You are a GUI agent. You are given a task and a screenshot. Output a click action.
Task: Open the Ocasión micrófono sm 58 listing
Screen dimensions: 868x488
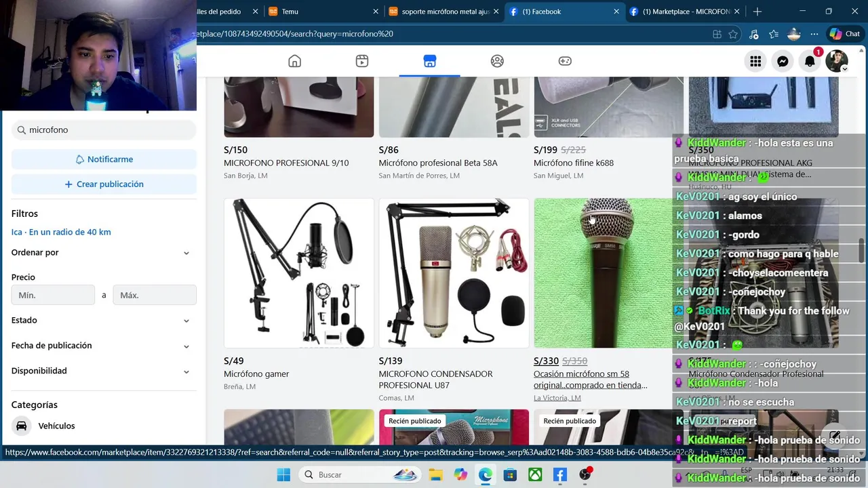coord(591,380)
